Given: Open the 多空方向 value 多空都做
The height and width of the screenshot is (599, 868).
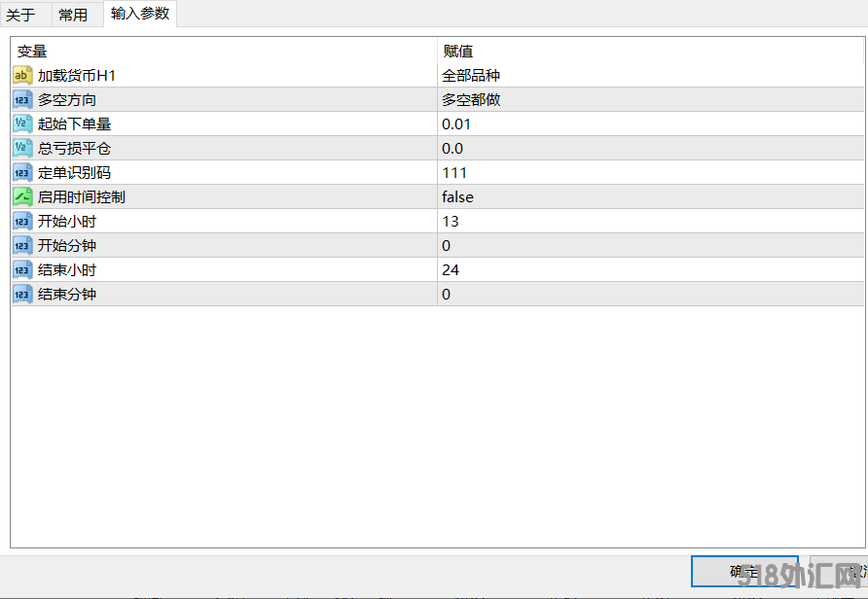Looking at the screenshot, I should coord(471,99).
